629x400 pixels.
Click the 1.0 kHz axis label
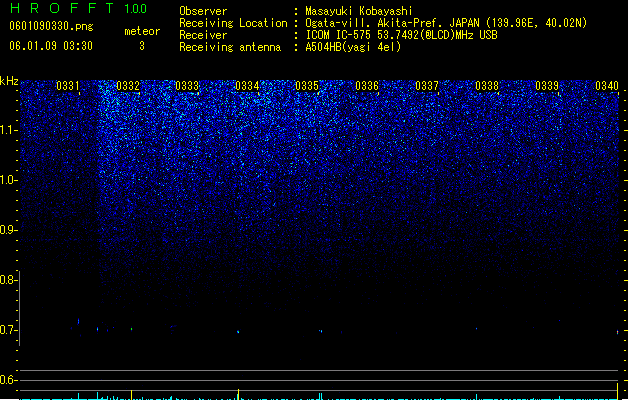point(8,180)
